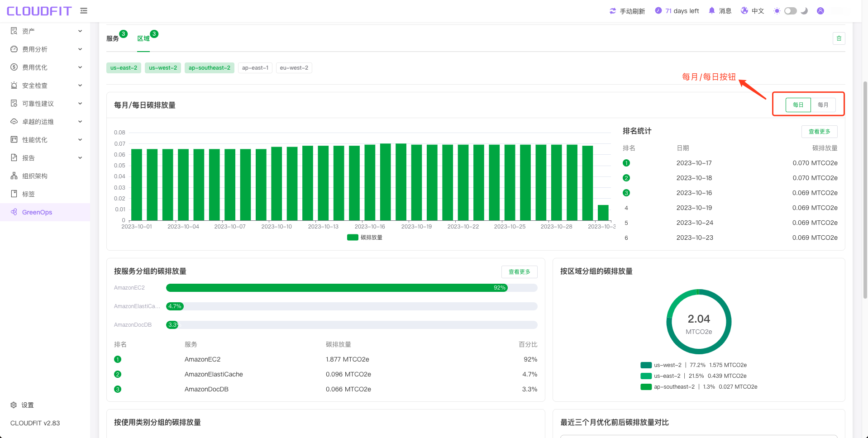Deselect the ap-southeast-2 region filter
The height and width of the screenshot is (438, 868).
(210, 68)
